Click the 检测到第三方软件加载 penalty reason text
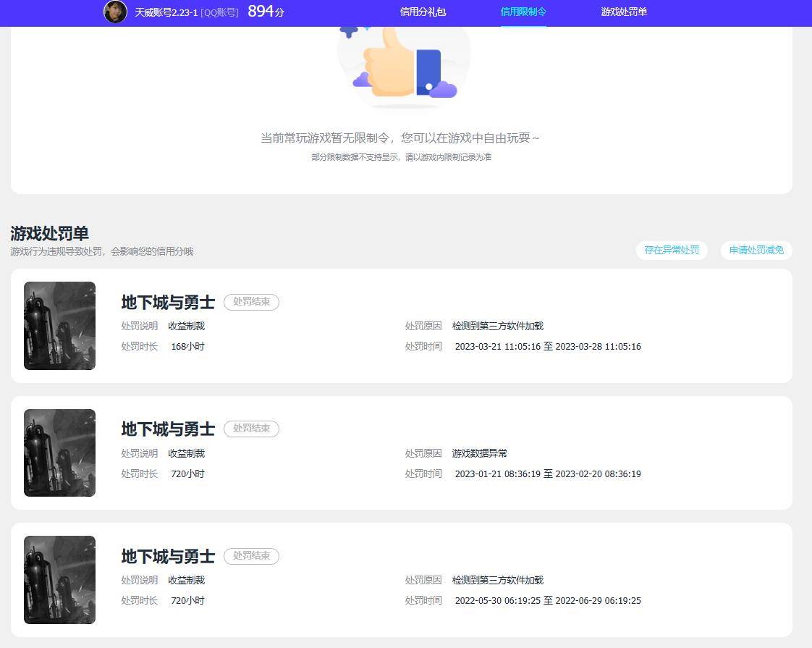 point(499,326)
